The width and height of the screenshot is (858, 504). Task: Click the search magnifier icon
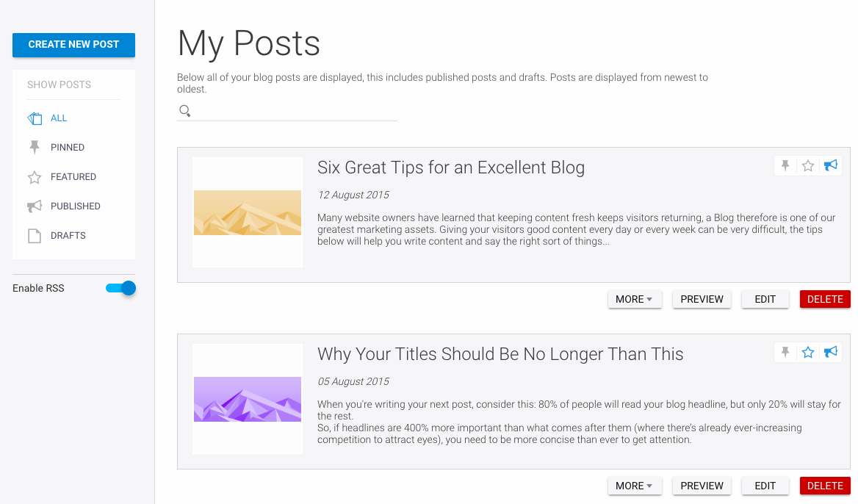[x=184, y=111]
